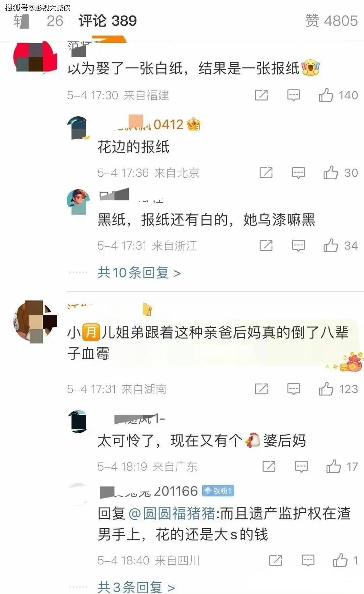Share the comment posted from 福建
Image resolution: width=364 pixels, height=594 pixels.
pos(261,95)
